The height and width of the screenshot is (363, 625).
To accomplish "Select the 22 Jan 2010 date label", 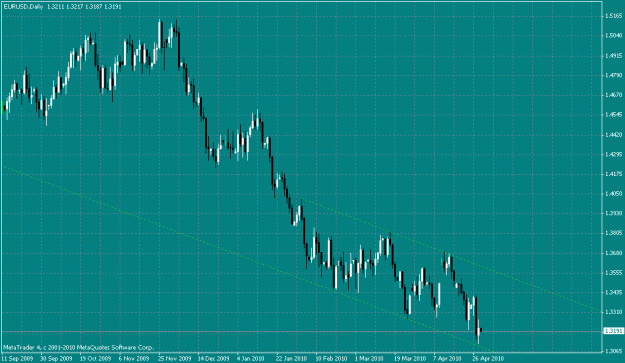I will click(291, 359).
